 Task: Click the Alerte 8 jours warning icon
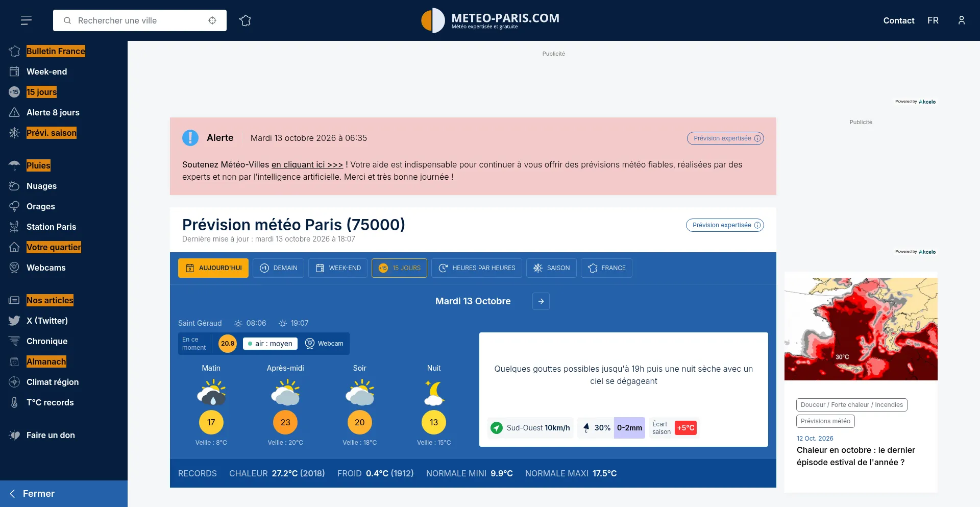click(14, 112)
